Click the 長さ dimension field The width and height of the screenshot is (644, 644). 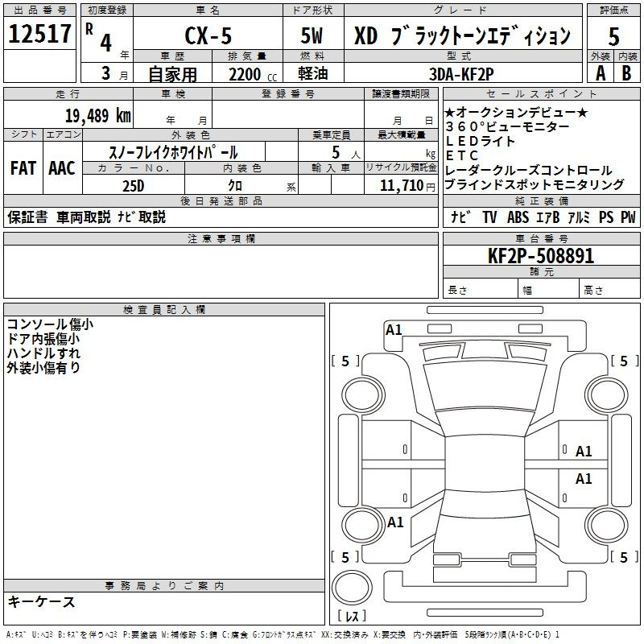pyautogui.click(x=480, y=290)
